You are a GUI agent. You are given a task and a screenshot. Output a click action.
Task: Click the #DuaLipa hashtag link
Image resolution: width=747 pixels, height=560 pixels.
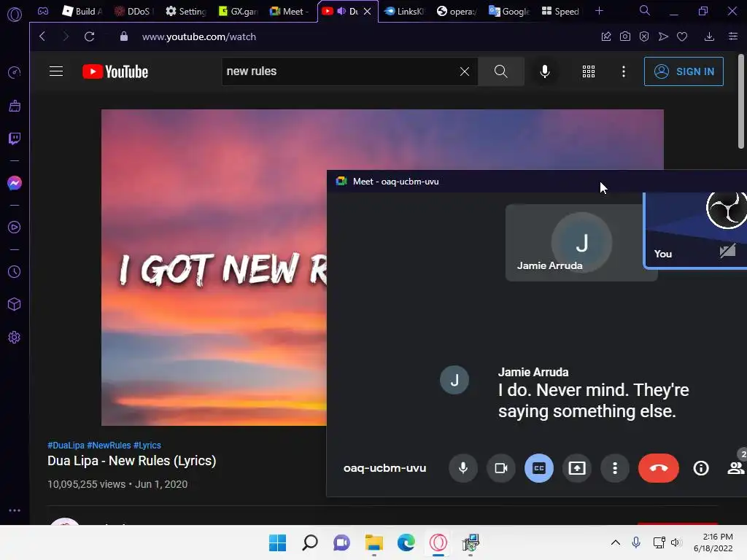pyautogui.click(x=66, y=446)
